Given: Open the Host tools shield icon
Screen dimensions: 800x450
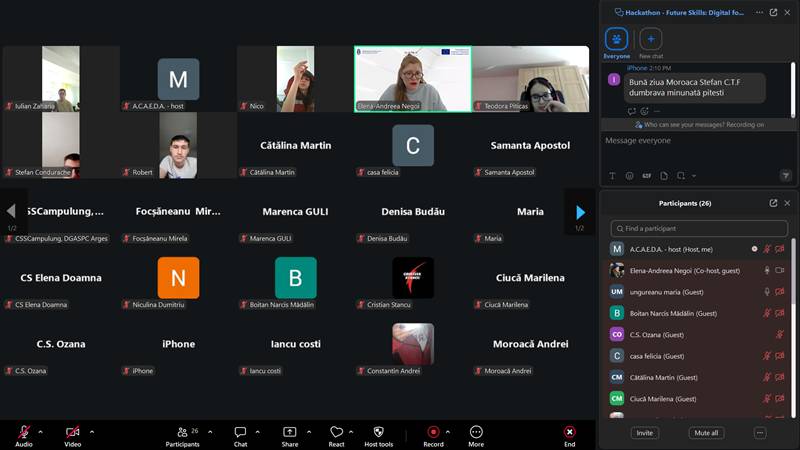Looking at the screenshot, I should point(378,432).
